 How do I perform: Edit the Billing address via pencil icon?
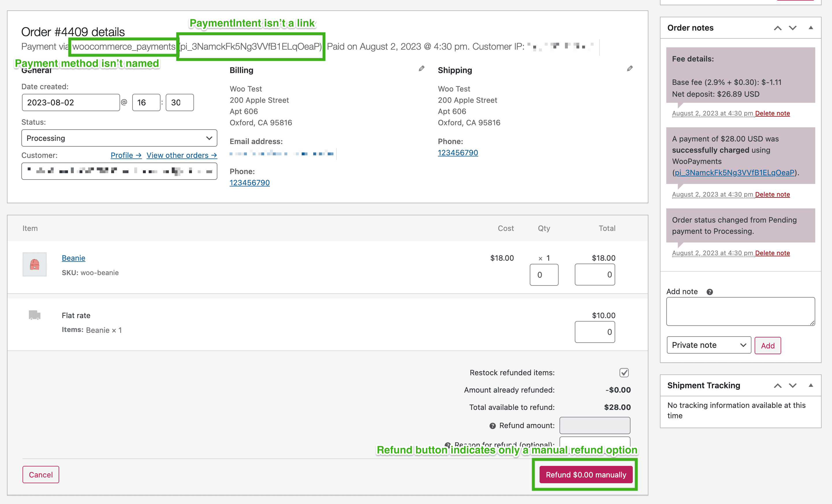tap(421, 68)
